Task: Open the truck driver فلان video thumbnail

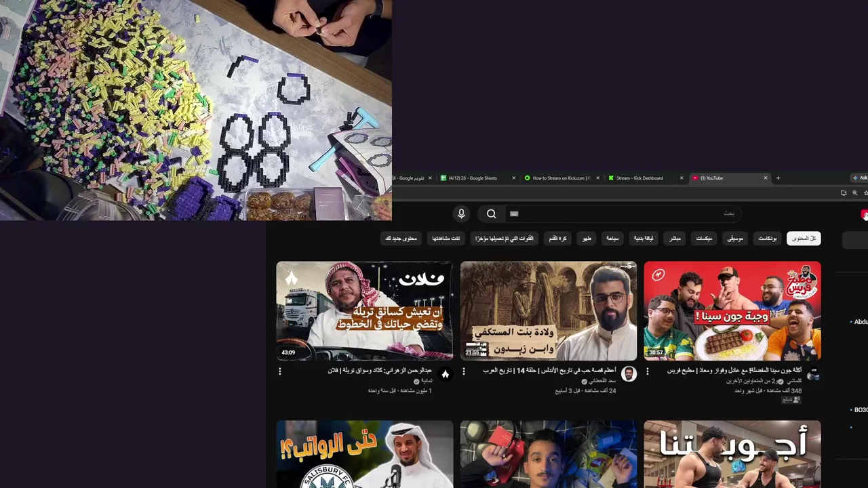Action: (x=365, y=311)
